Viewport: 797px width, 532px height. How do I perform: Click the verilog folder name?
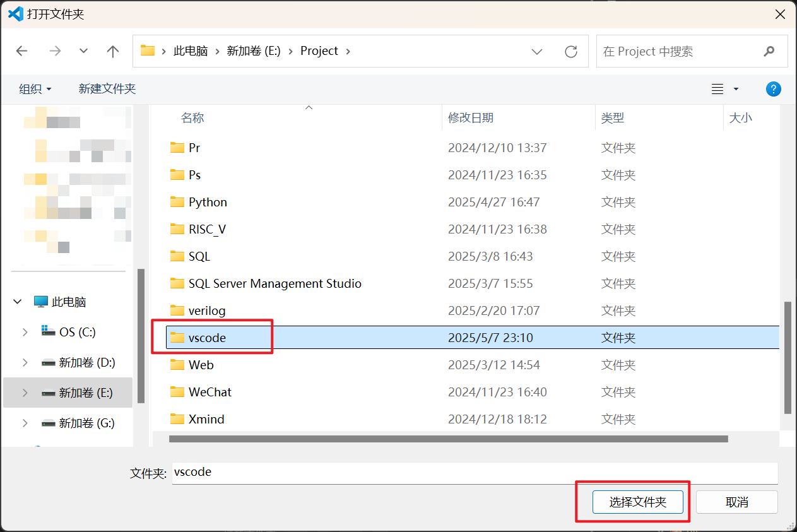pos(207,310)
